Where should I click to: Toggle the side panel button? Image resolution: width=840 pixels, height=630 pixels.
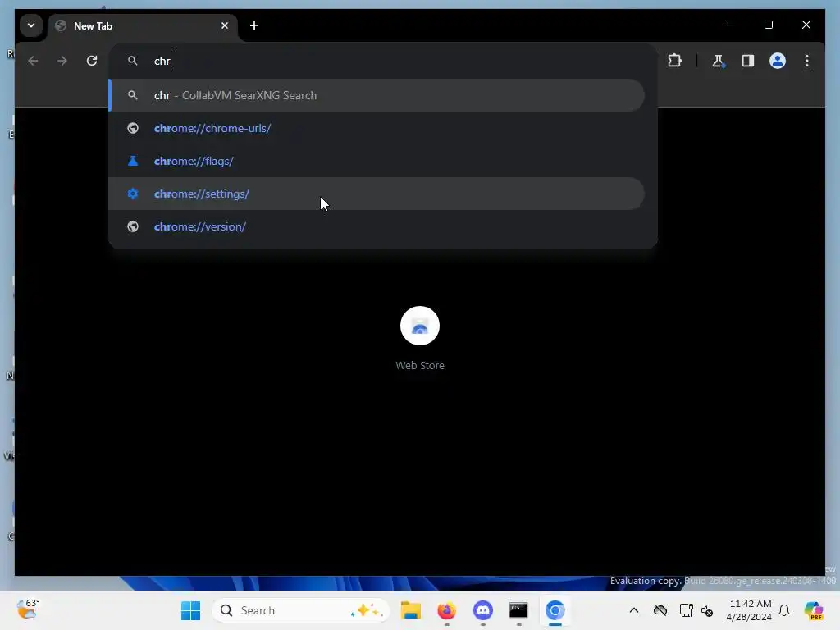point(748,61)
